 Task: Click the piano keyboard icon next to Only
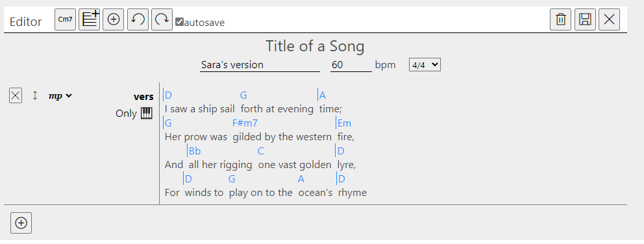tap(147, 114)
